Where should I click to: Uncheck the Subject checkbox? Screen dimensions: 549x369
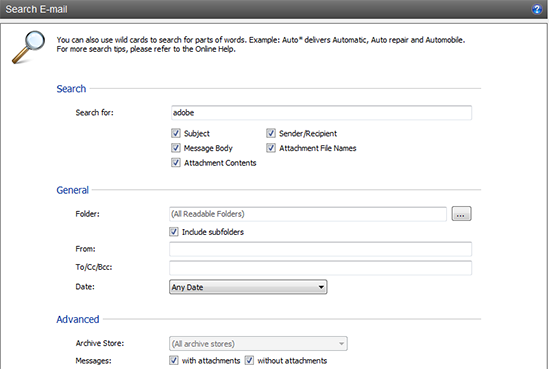pyautogui.click(x=176, y=133)
